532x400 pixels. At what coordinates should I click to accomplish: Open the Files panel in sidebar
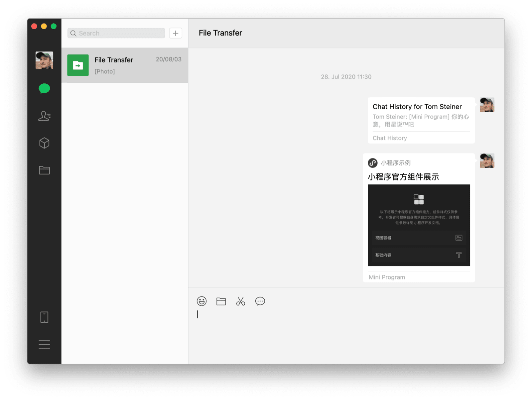point(44,170)
